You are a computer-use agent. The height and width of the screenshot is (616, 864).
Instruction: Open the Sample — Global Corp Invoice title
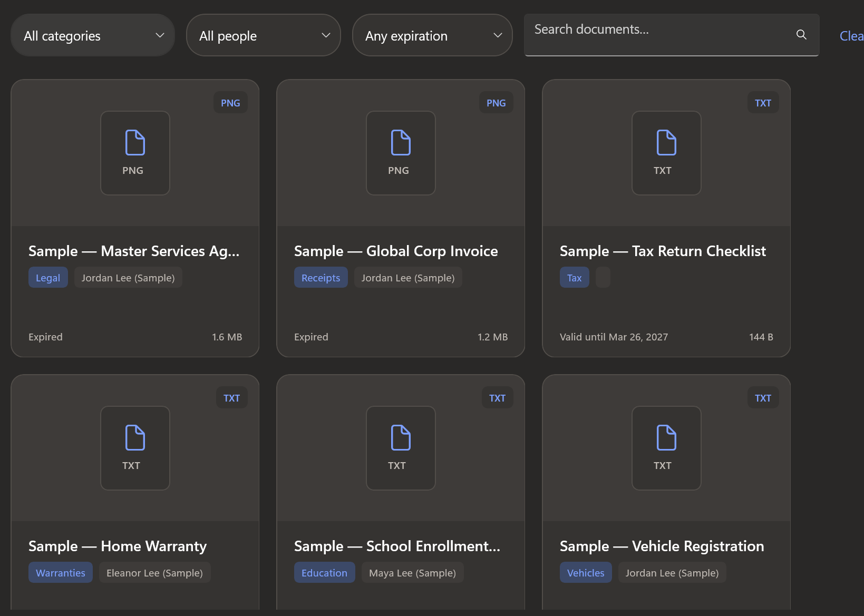tap(396, 251)
